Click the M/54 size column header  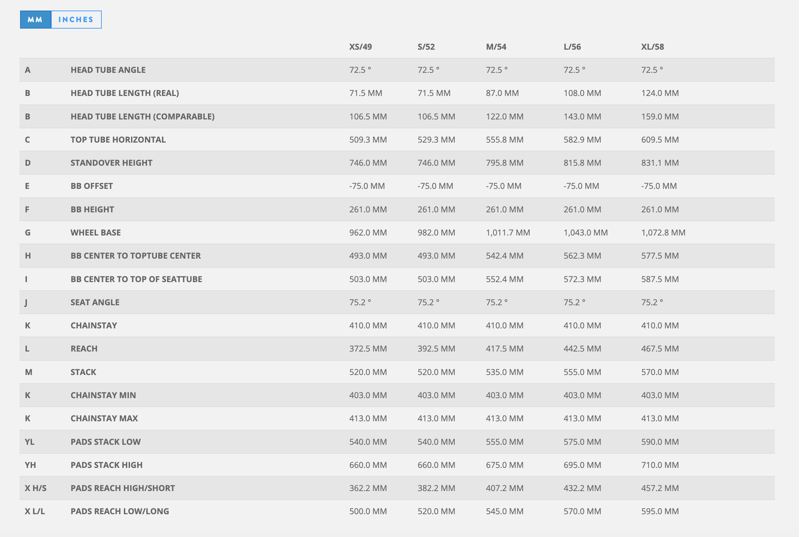click(x=496, y=47)
